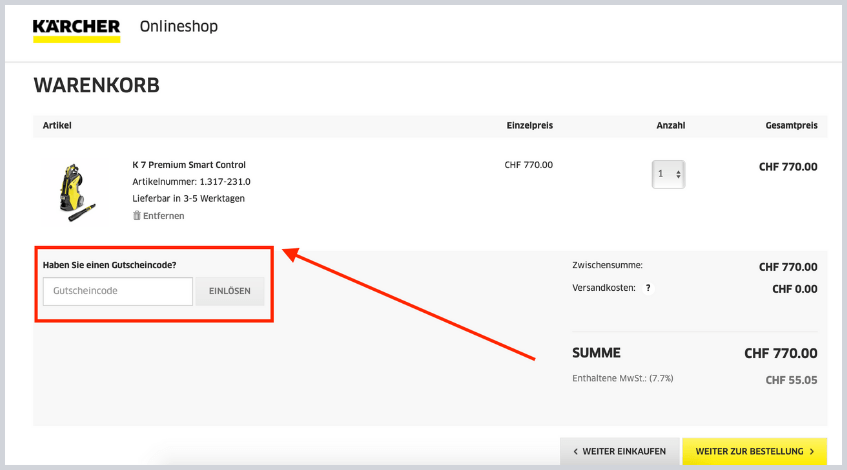Open the Anzahl quantity dropdown
Screen dimensions: 847x470
click(667, 174)
